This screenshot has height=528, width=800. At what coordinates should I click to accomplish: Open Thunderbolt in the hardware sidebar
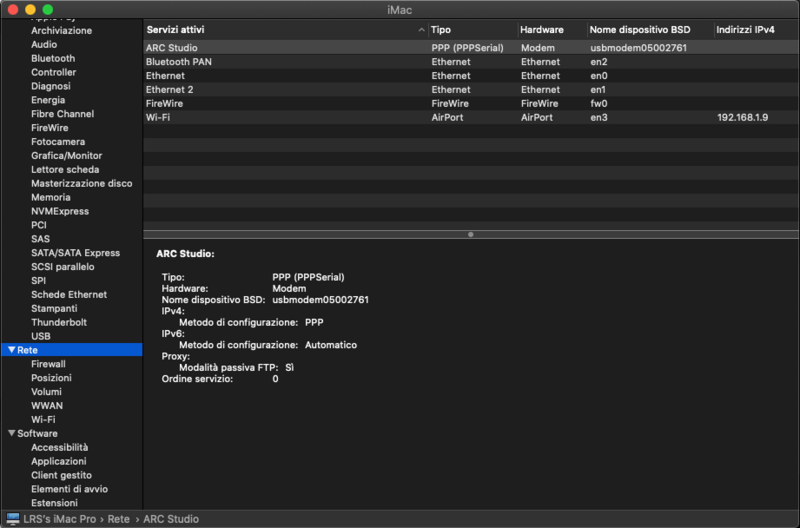tap(59, 323)
